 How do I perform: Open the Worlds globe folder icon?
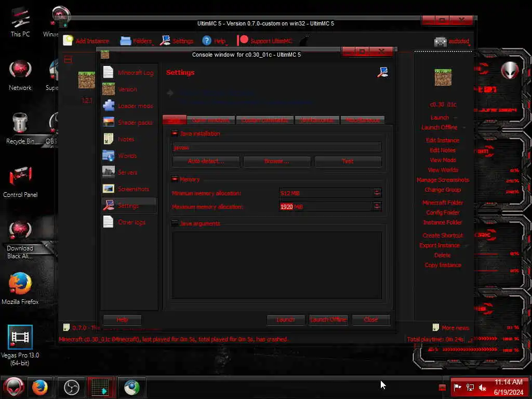click(x=109, y=155)
